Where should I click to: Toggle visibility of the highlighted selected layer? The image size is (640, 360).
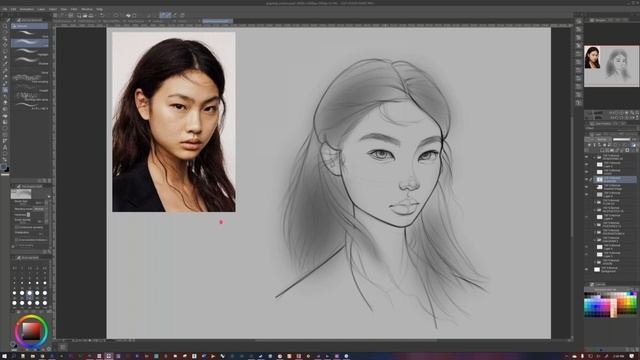[587, 180]
